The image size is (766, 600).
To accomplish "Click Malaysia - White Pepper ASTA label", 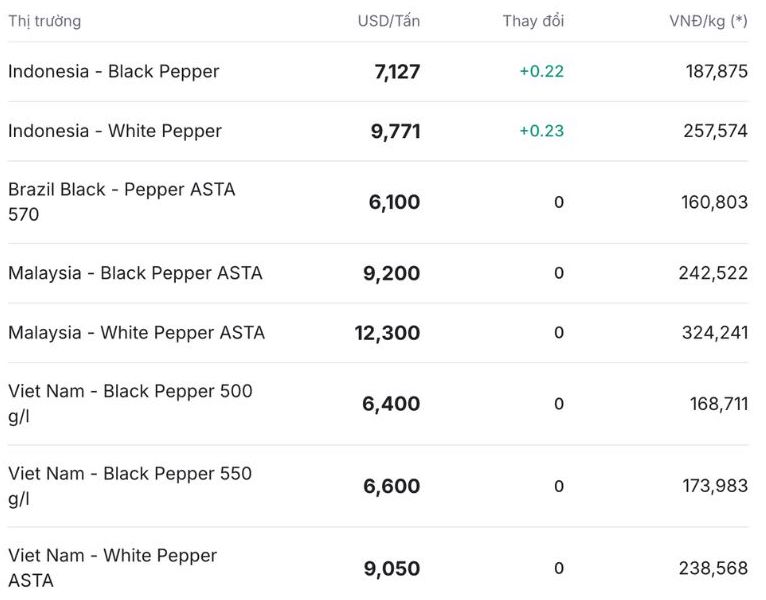I will tap(136, 332).
